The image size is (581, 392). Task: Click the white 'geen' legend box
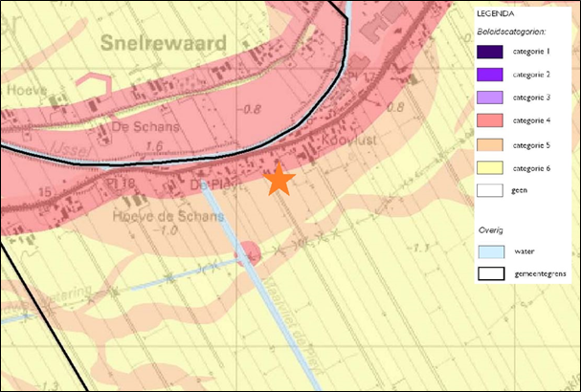click(496, 190)
